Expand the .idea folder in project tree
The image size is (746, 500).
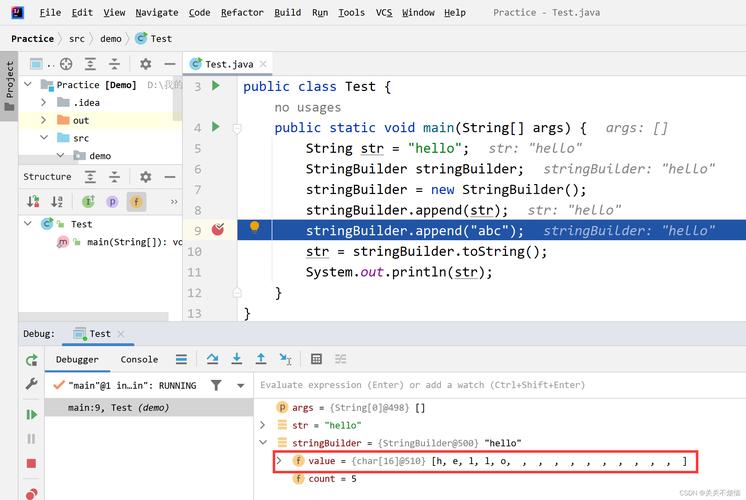(x=44, y=102)
